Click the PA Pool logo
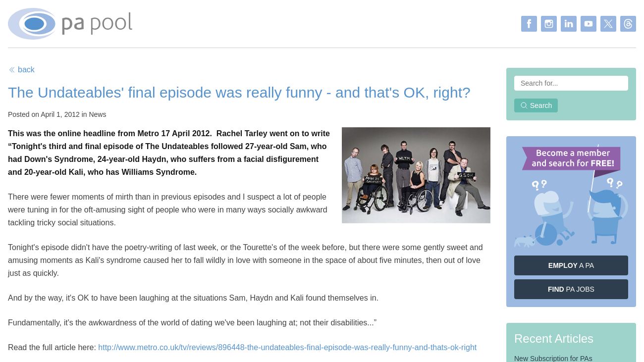 point(70,24)
